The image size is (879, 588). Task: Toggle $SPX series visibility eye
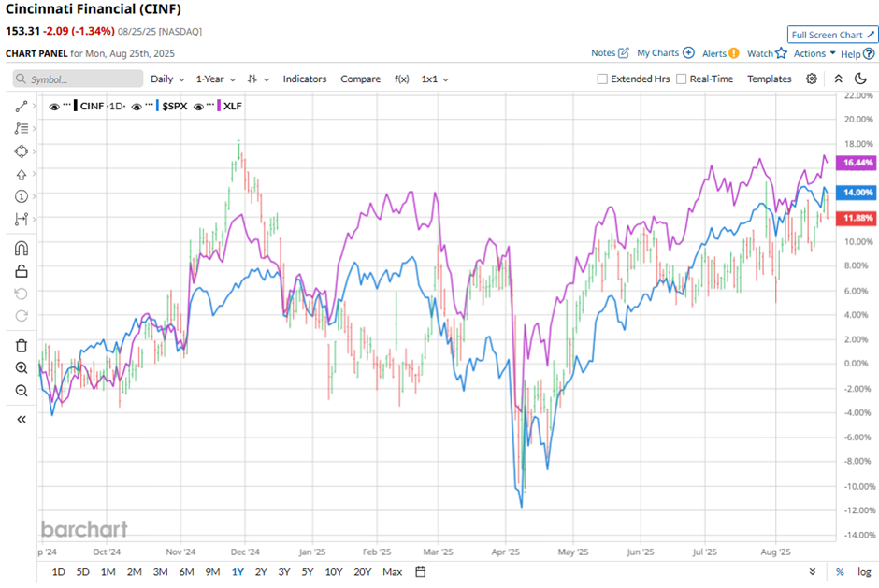coord(137,107)
